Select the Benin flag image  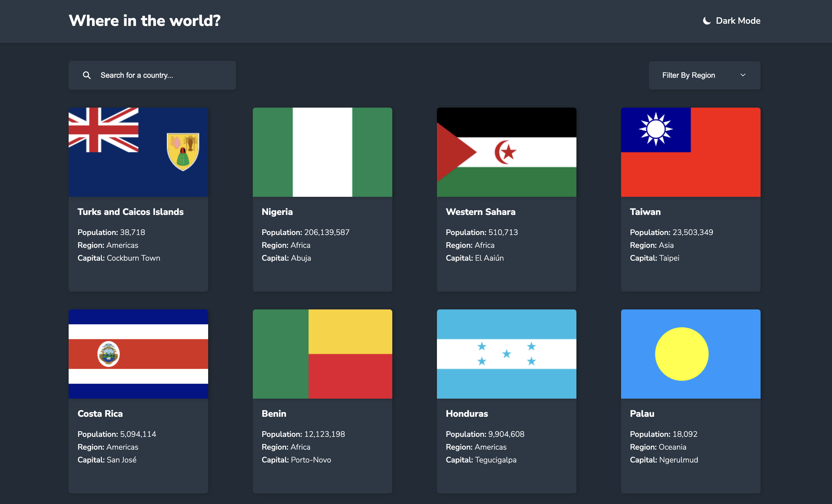point(322,354)
